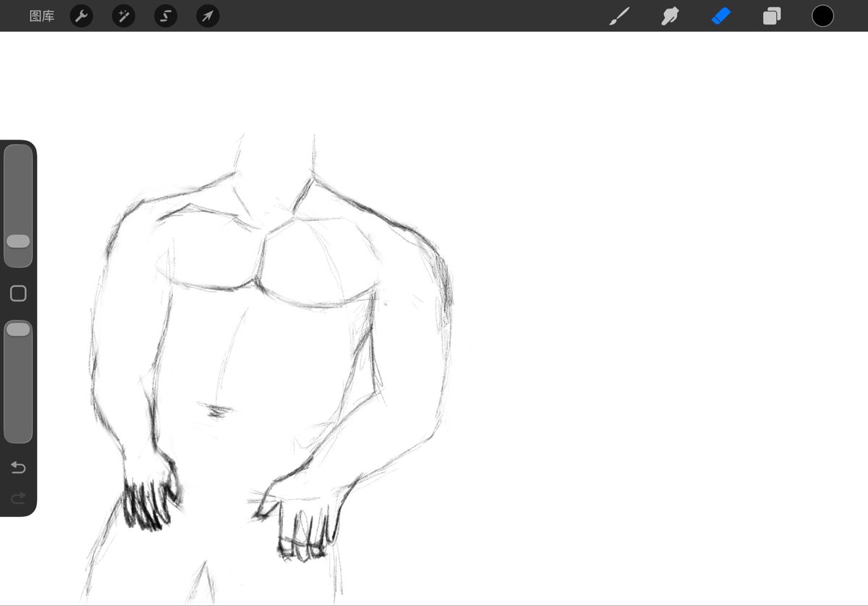
Task: Select the Brush tool
Action: (619, 16)
